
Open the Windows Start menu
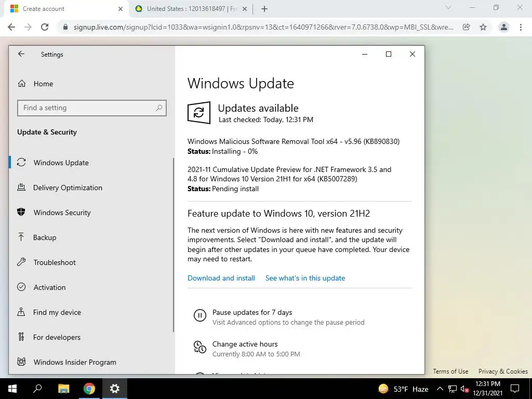[x=12, y=389]
